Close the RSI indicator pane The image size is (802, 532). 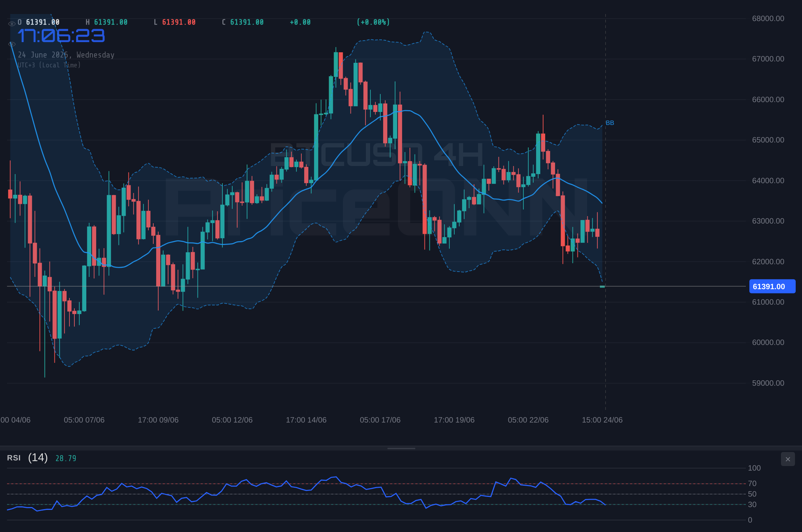point(788,459)
